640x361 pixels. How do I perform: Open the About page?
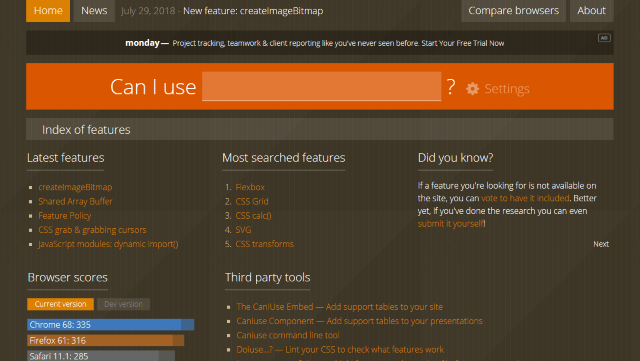(591, 11)
